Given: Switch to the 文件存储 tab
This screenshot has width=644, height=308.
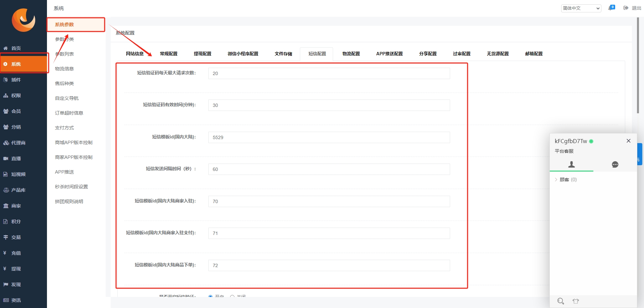Looking at the screenshot, I should pyautogui.click(x=283, y=54).
